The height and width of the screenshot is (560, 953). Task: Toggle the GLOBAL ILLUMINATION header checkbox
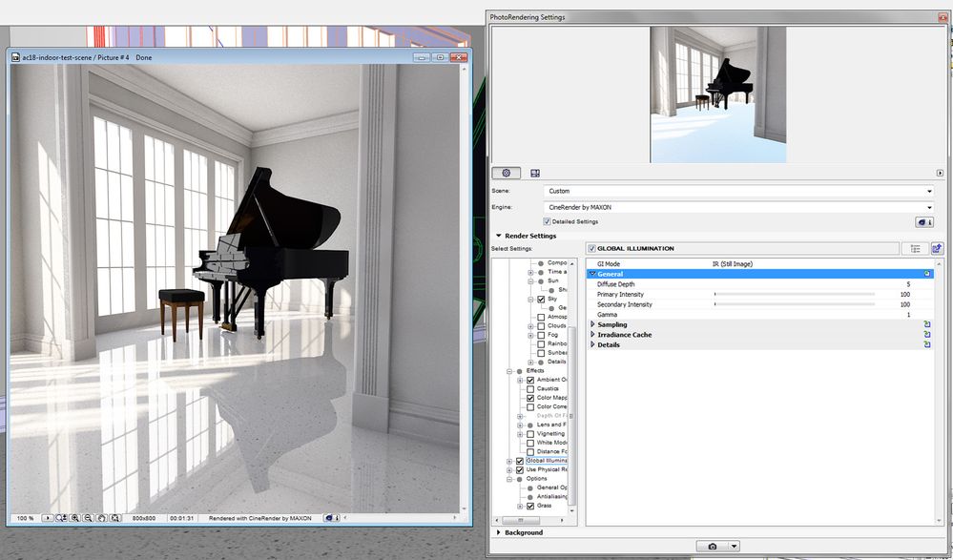tap(592, 249)
